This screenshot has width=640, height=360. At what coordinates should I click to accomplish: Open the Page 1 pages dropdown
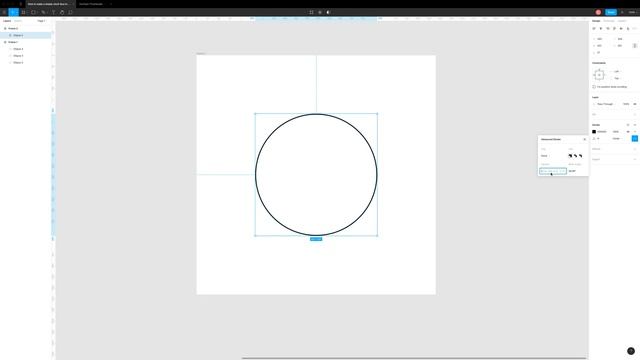pyautogui.click(x=41, y=21)
